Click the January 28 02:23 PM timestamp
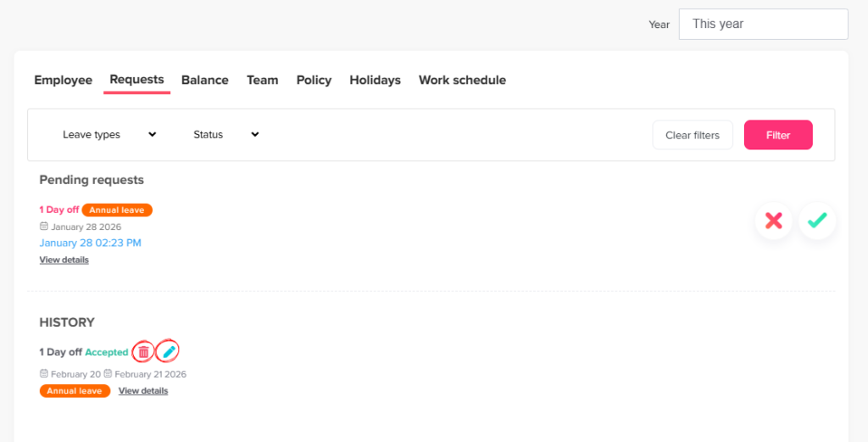The image size is (868, 442). [90, 243]
